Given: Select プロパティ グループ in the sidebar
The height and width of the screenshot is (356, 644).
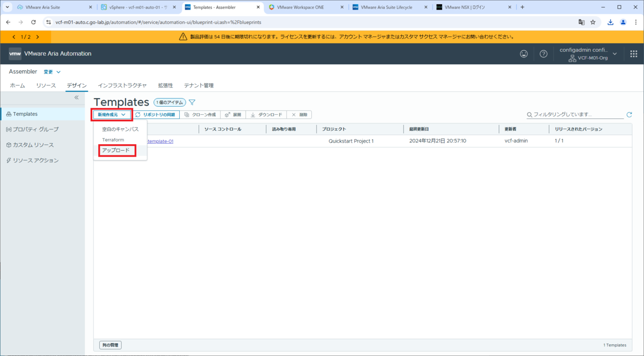Looking at the screenshot, I should click(x=43, y=129).
